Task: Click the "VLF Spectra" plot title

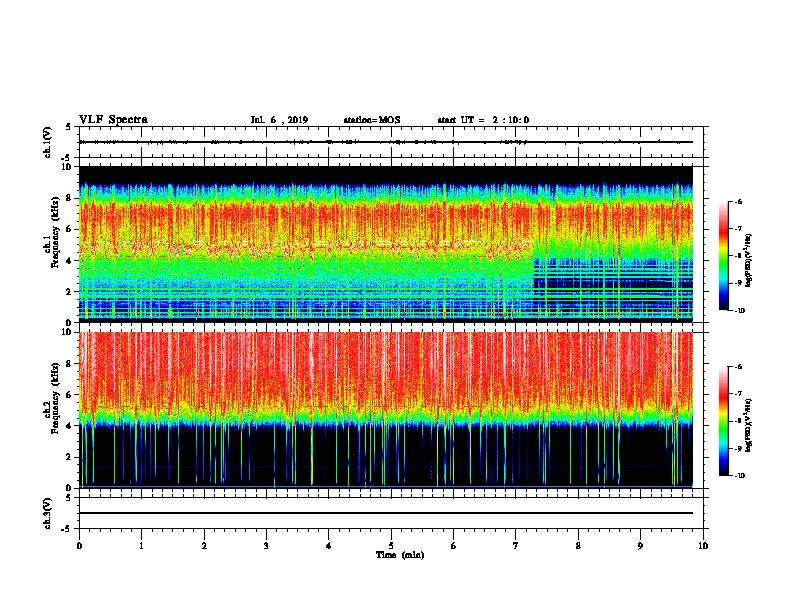Action: 113,120
